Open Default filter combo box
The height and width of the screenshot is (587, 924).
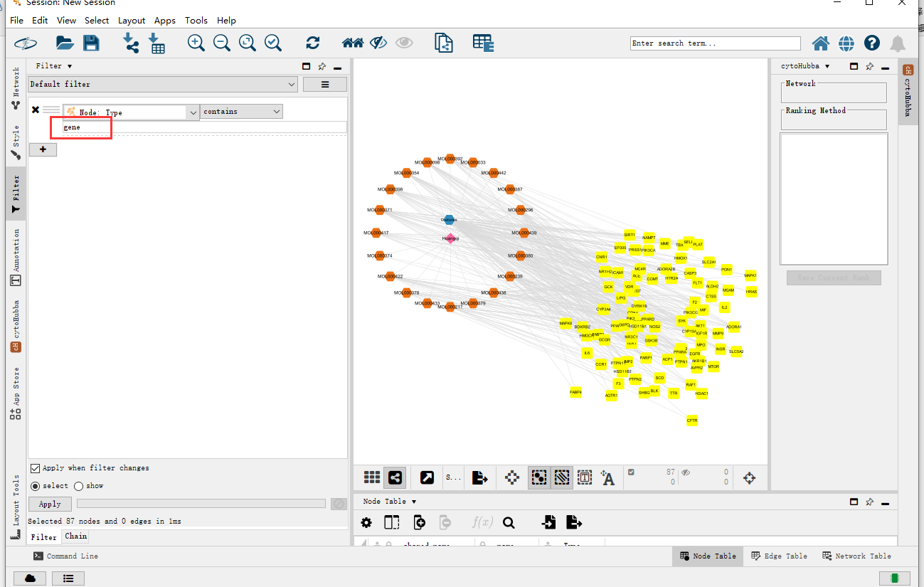tap(163, 84)
